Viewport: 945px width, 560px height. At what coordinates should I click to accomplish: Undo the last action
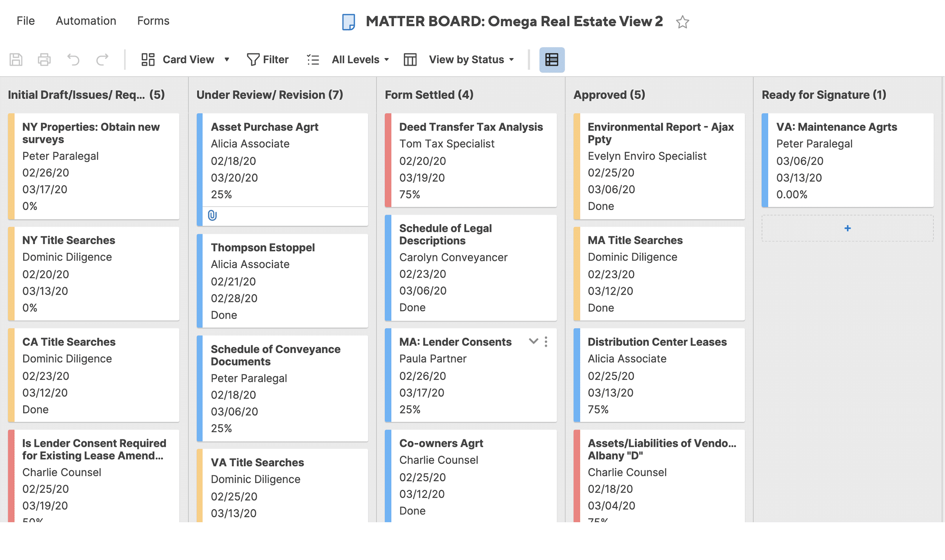[73, 59]
